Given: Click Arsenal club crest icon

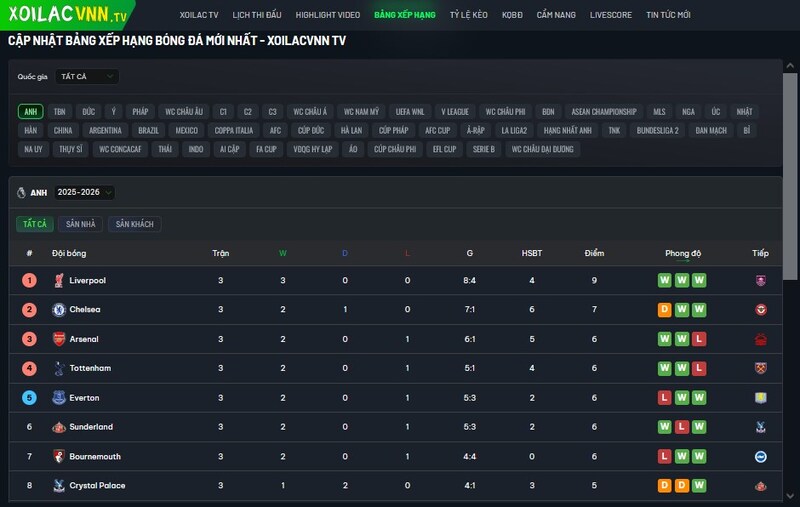Looking at the screenshot, I should [59, 339].
